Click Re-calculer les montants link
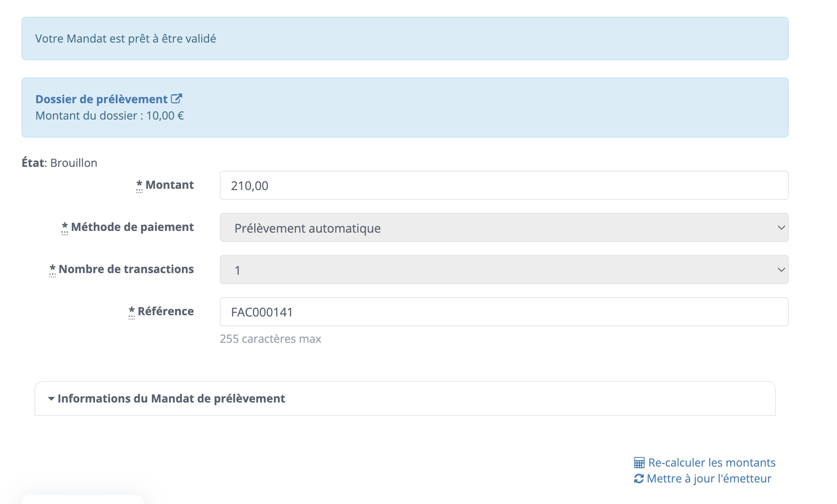The width and height of the screenshot is (837, 504). (x=711, y=463)
